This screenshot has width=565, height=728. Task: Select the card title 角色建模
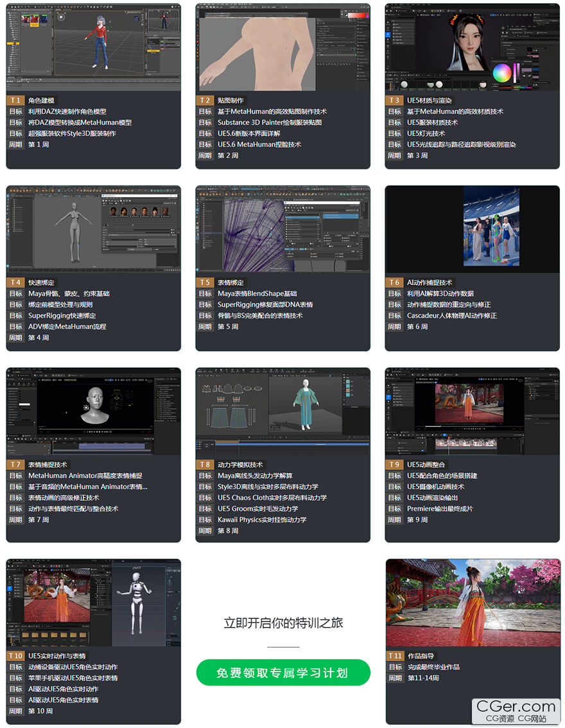(41, 100)
